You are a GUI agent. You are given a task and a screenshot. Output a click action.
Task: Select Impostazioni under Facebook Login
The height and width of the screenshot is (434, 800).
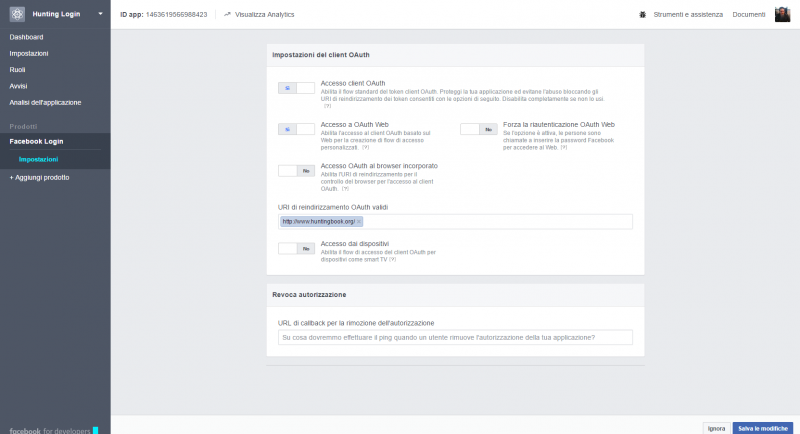tap(38, 159)
